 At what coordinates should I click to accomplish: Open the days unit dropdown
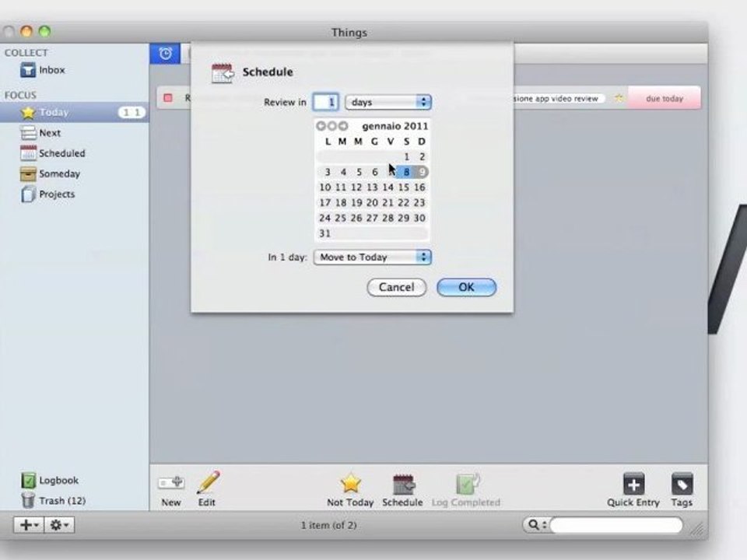tap(388, 102)
